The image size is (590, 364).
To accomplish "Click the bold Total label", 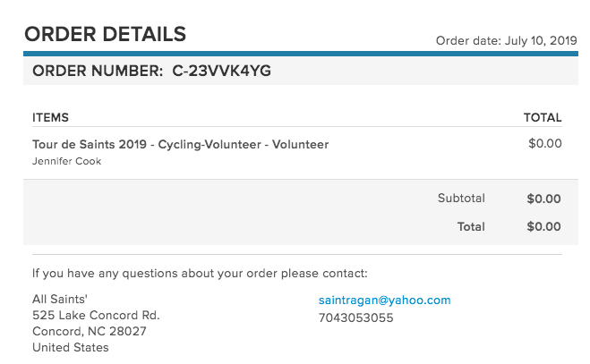I will (471, 227).
